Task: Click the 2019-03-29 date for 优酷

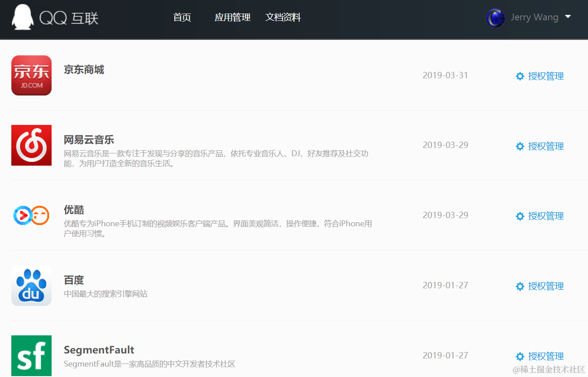Action: tap(445, 215)
